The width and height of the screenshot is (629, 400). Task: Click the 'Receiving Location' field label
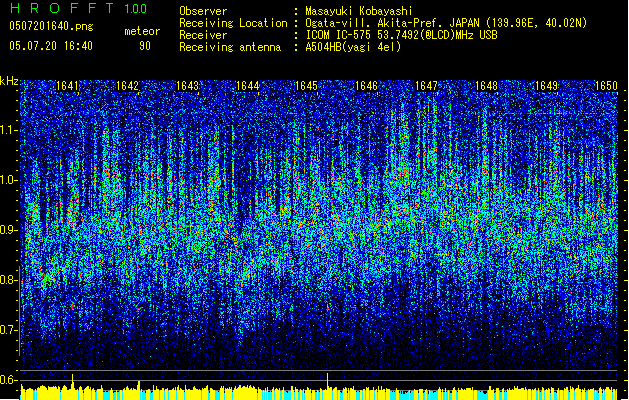point(233,23)
